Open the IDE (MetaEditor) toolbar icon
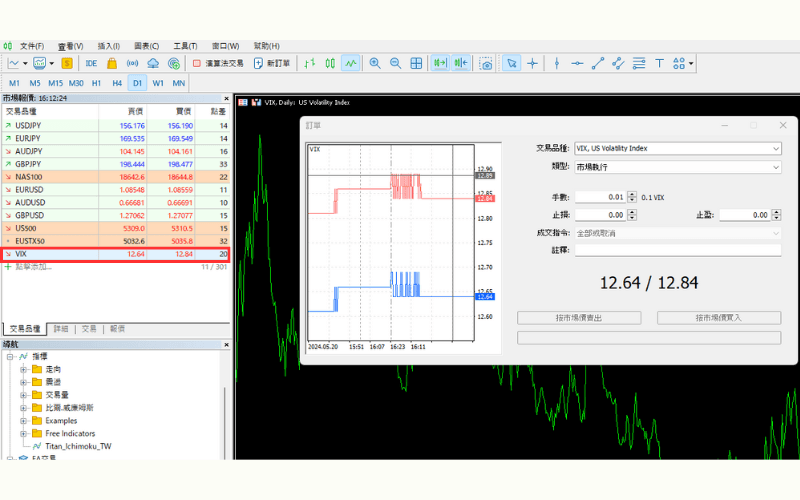This screenshot has height=500, width=800. point(91,63)
